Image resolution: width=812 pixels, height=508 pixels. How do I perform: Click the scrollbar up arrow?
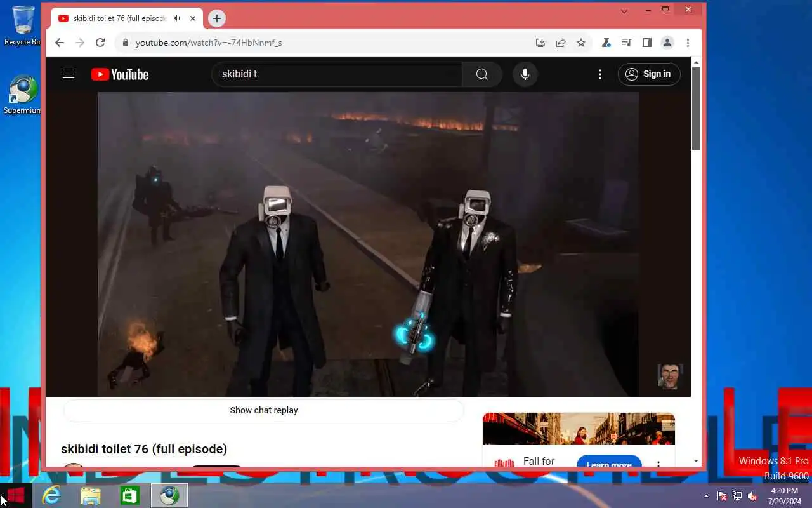pos(696,62)
